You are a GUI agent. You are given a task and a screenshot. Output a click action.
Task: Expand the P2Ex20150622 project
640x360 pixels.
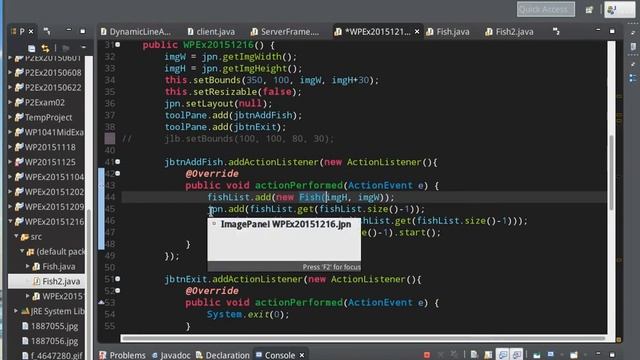[11, 87]
